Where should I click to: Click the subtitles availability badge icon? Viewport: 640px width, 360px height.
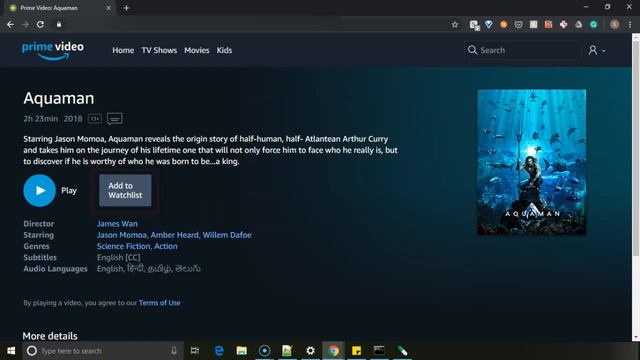pos(115,119)
